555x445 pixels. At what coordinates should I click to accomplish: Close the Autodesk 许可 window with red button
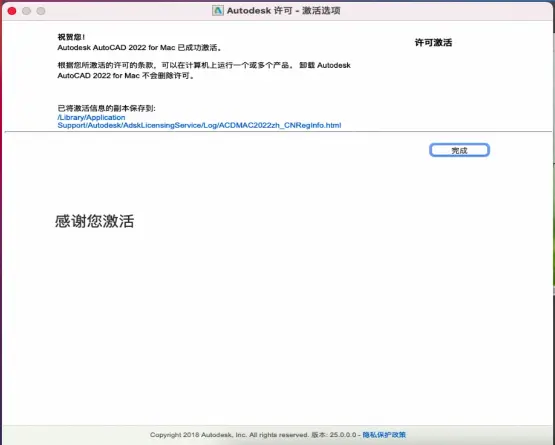pyautogui.click(x=12, y=11)
